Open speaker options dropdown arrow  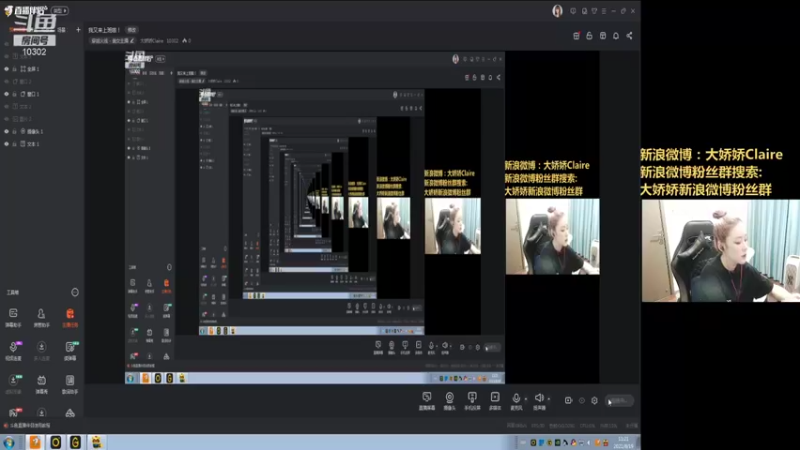[549, 399]
